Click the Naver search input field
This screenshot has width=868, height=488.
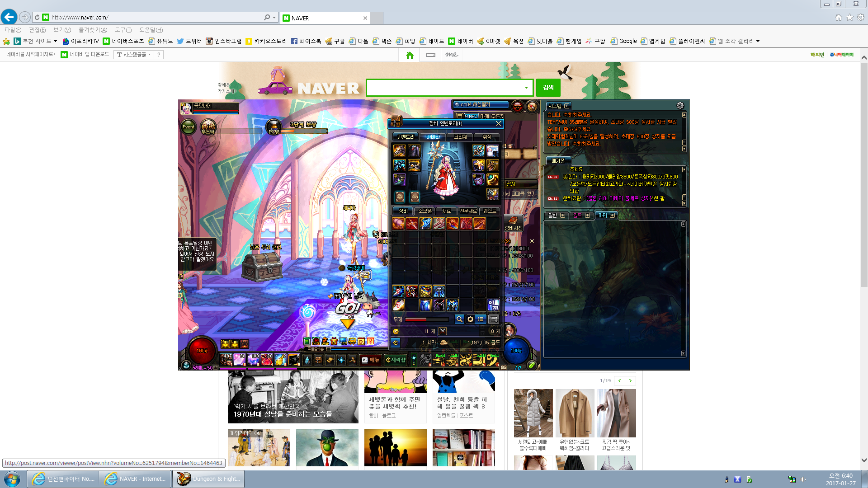444,88
